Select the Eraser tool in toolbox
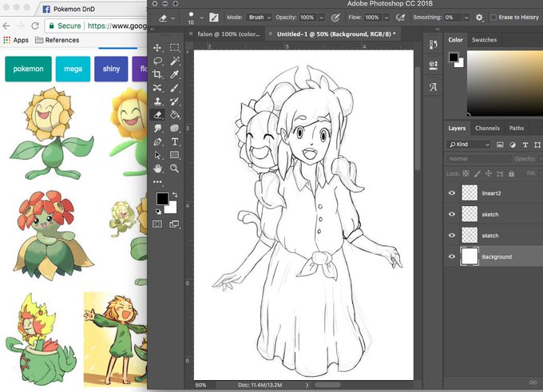This screenshot has width=543, height=392. (x=157, y=115)
